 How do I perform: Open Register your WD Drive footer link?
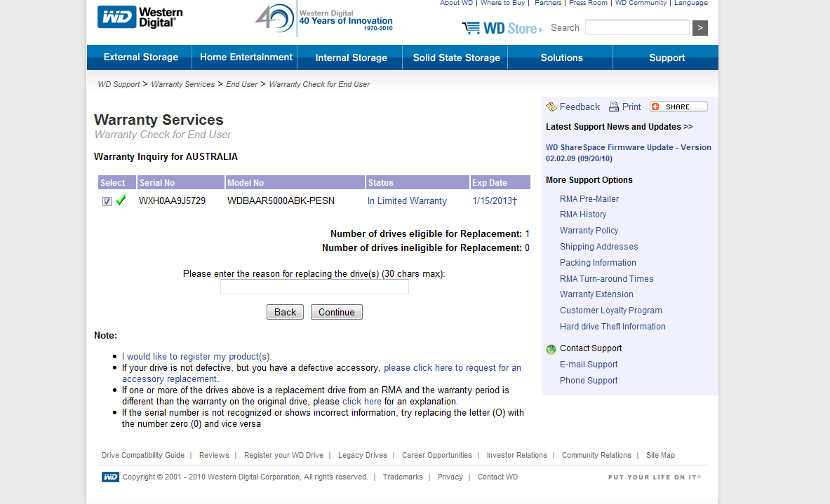pos(283,456)
